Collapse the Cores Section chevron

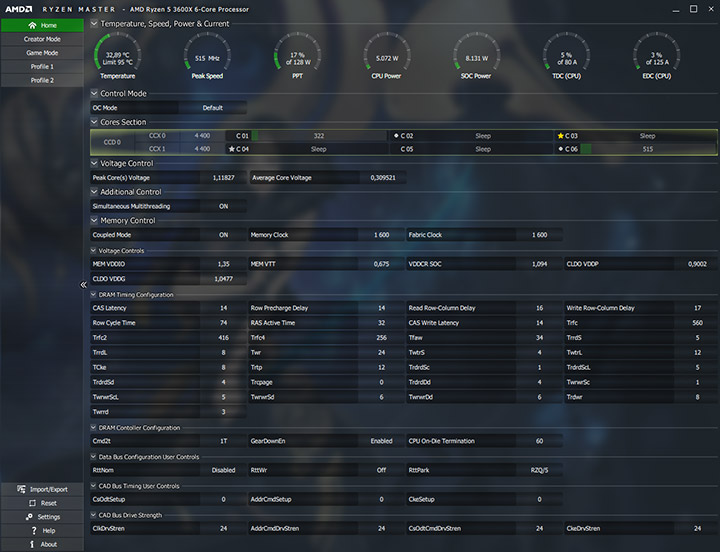click(x=94, y=122)
